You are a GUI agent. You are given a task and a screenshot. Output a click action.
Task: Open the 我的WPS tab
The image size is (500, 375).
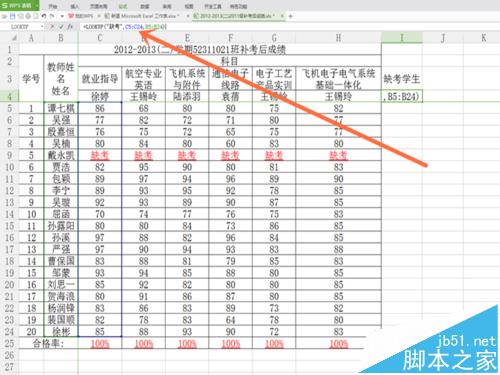click(80, 16)
